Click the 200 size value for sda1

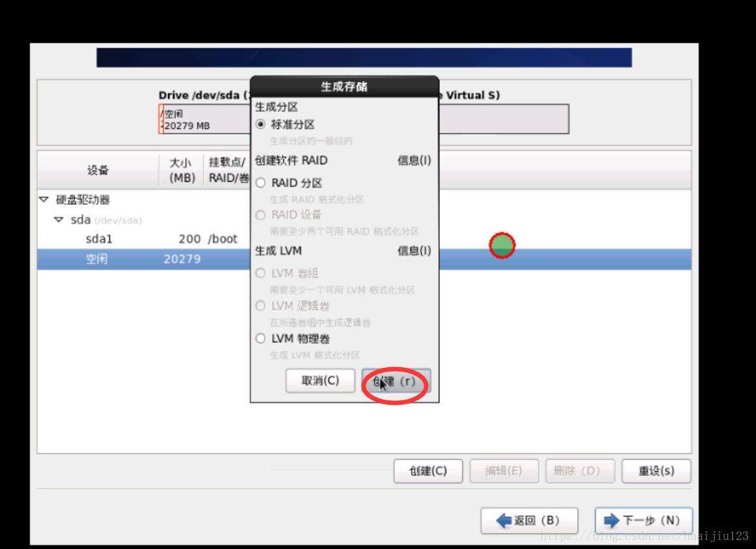190,239
